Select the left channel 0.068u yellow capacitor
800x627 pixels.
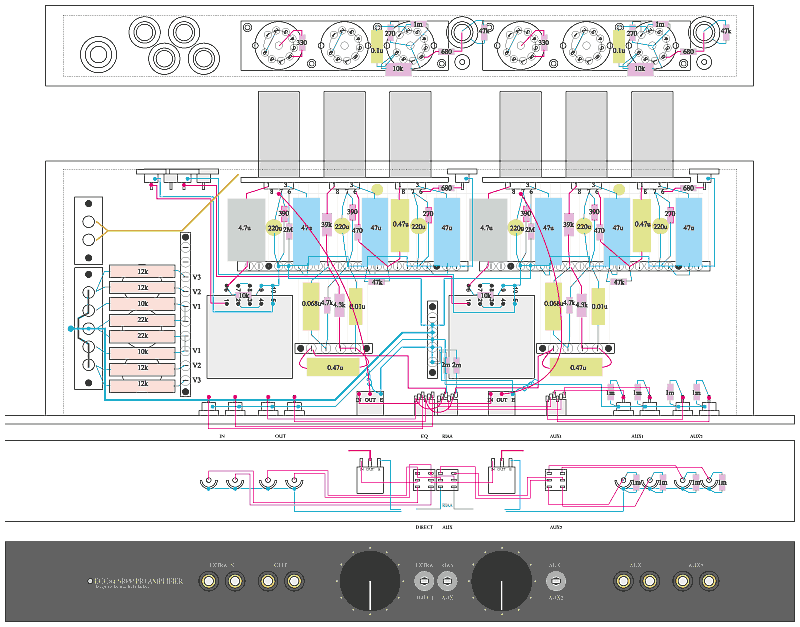[x=311, y=311]
